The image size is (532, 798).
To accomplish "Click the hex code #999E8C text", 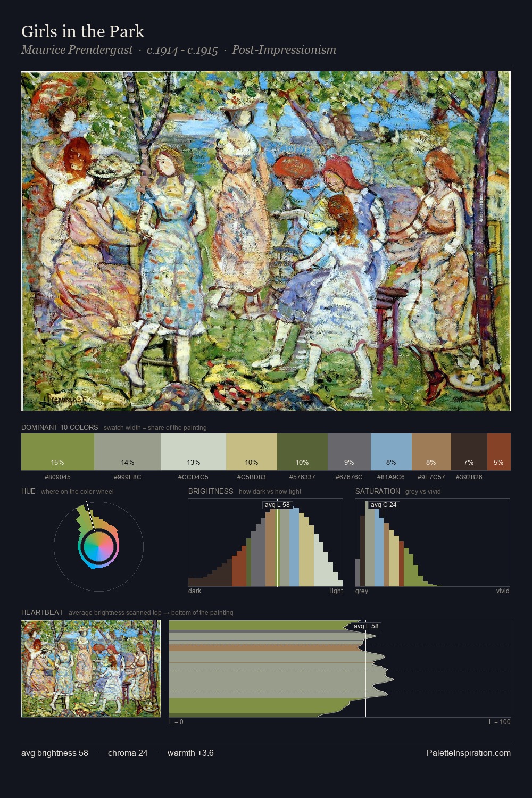I will pos(128,477).
